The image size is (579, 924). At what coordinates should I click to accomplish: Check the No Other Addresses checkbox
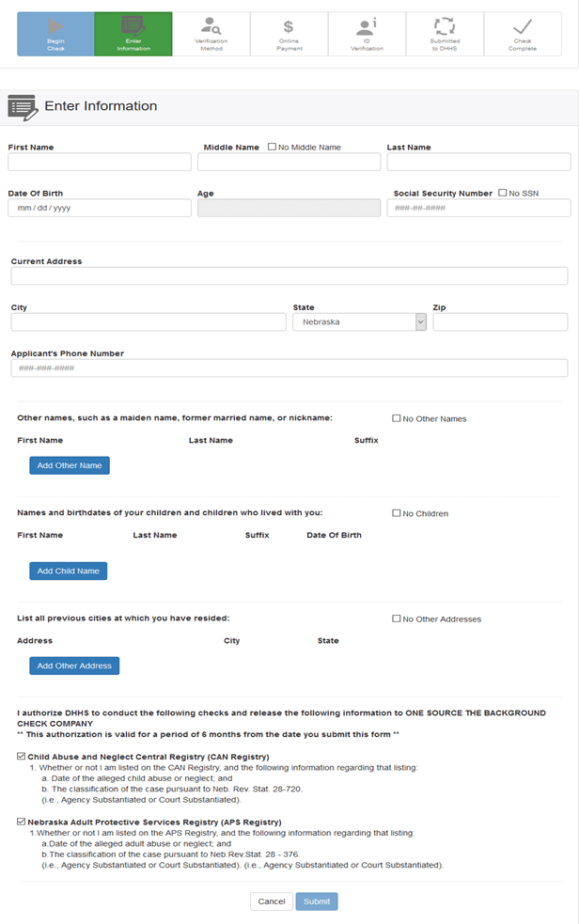coord(396,619)
